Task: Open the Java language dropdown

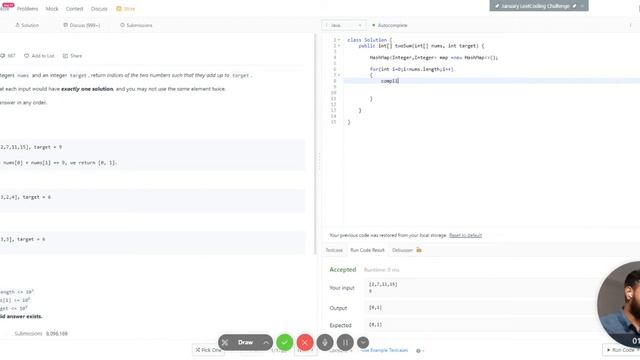Action: 344,25
